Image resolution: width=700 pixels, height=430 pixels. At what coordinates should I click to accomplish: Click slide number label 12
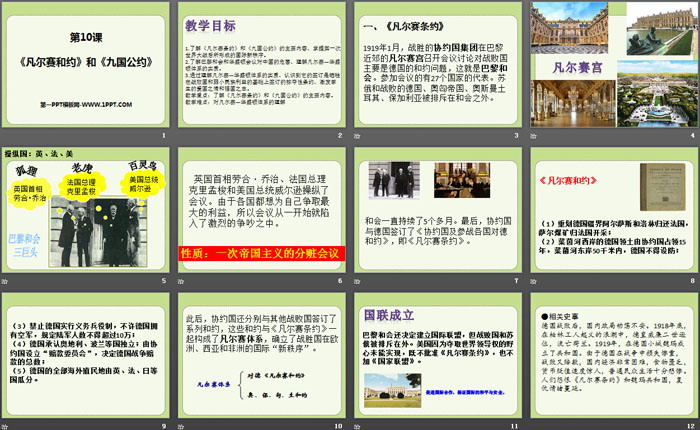point(691,426)
